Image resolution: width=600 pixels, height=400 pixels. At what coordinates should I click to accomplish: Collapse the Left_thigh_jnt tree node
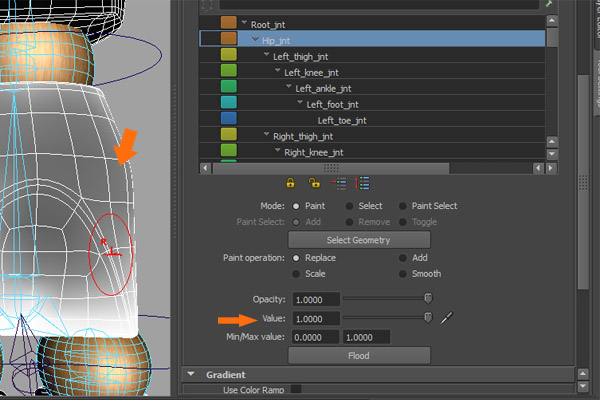[266, 56]
